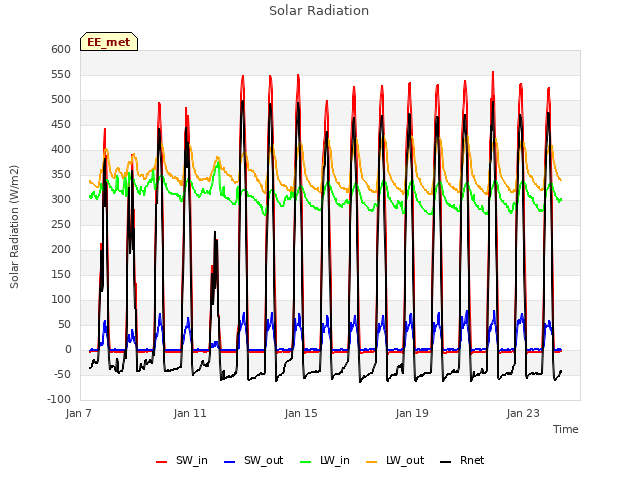
Task: Toggle SW_out series in legend
Action: [x=253, y=460]
